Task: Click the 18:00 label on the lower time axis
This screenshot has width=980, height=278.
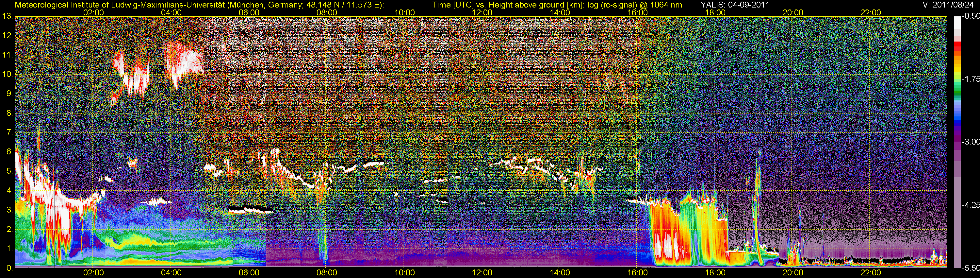Action: tap(715, 273)
